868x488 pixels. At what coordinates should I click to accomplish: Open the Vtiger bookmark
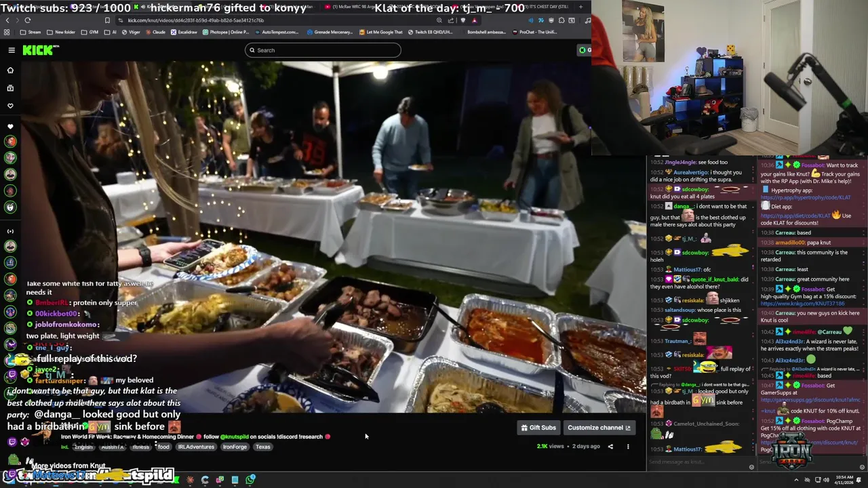coord(131,32)
